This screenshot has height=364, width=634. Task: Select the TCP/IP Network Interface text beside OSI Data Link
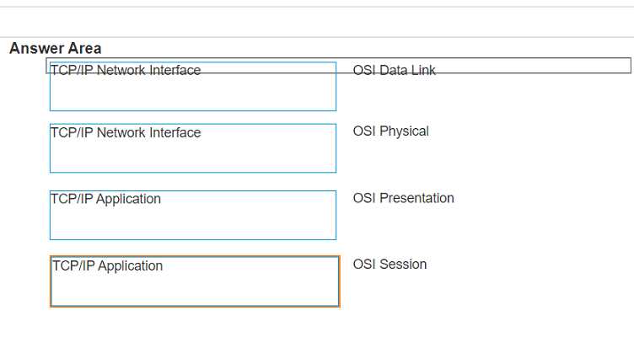pos(126,71)
